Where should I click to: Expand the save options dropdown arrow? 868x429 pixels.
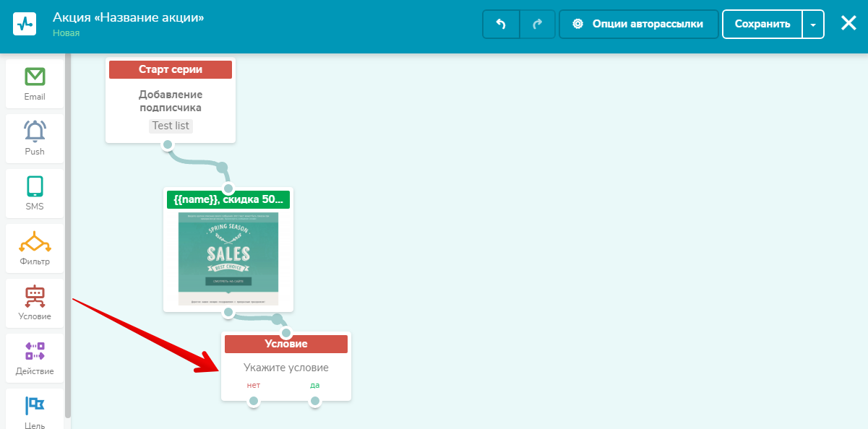point(813,24)
